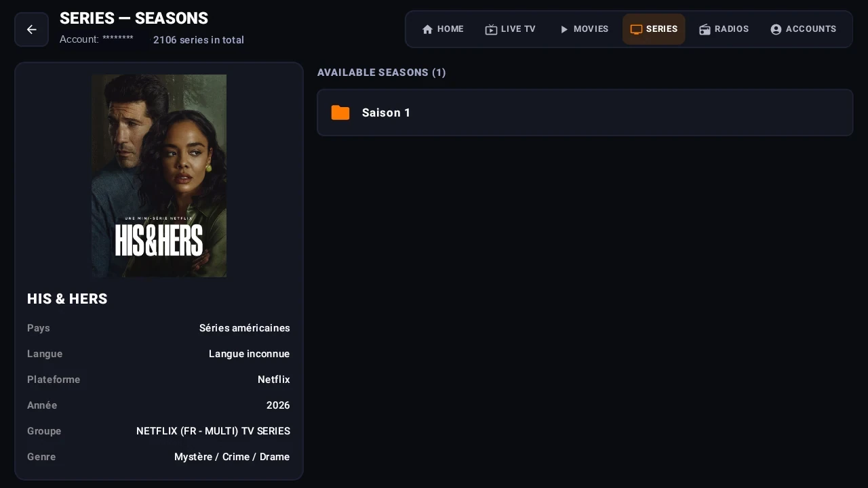Click the 'Plateforme' label
Screen dimensions: 868x488
pyautogui.click(x=54, y=380)
